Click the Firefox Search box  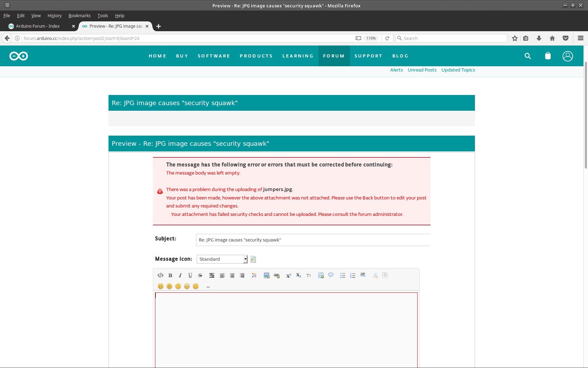(451, 39)
